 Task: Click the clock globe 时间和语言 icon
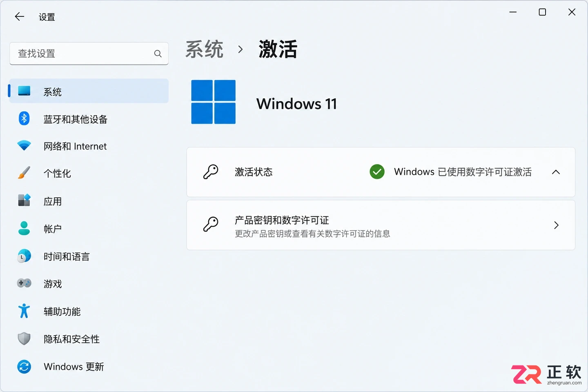24,256
